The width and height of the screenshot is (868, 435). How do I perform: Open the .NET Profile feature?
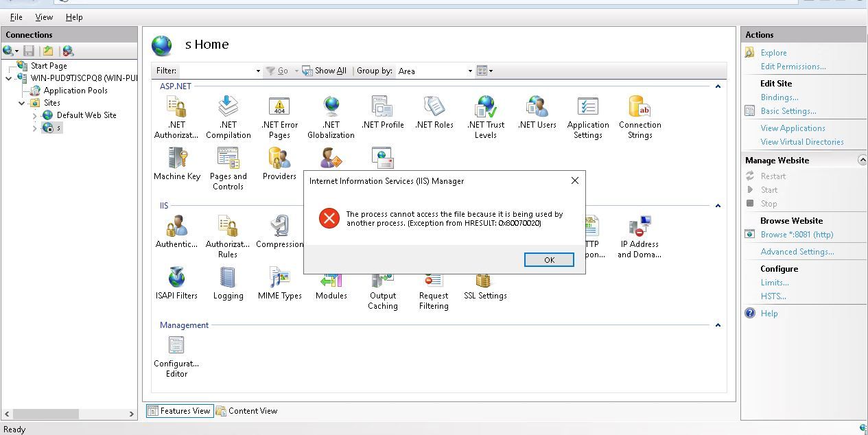(x=382, y=113)
